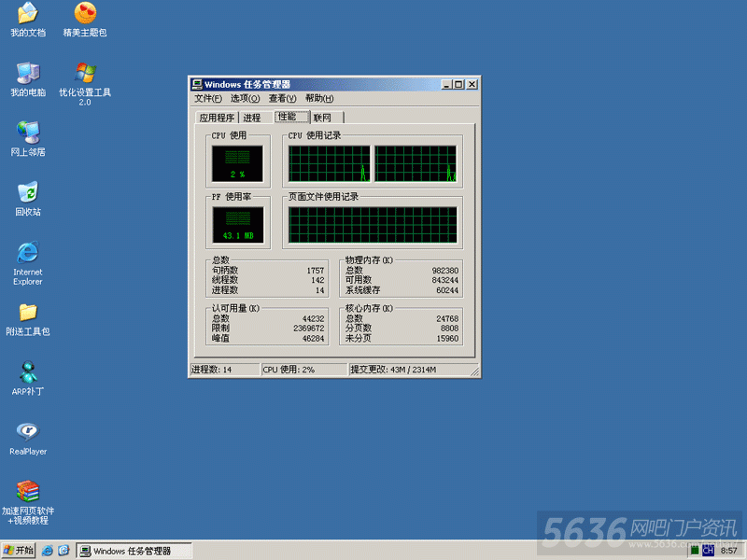This screenshot has width=747, height=560.
Task: Maximize the Task Manager window
Action: click(458, 85)
